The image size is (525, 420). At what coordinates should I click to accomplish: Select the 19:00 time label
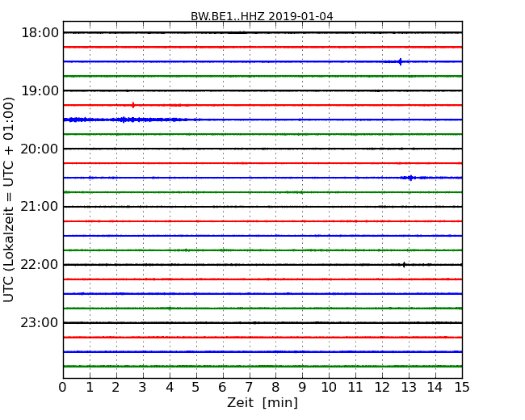tap(40, 90)
